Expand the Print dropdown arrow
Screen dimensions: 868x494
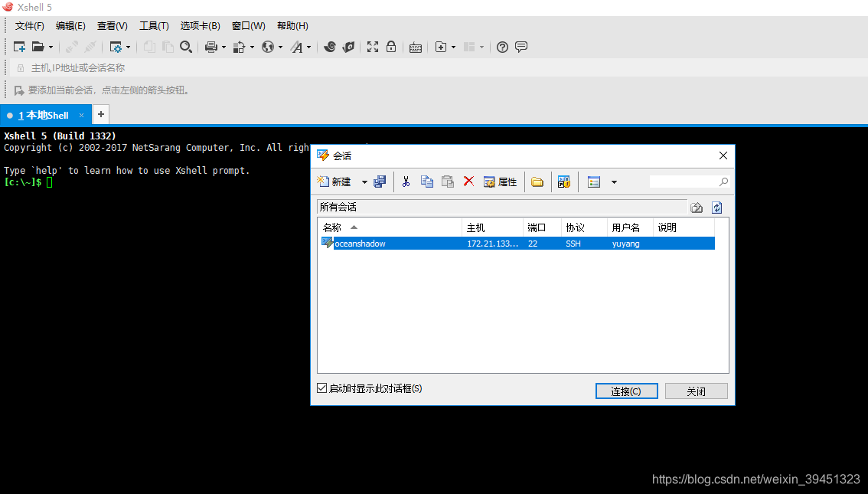tap(224, 47)
